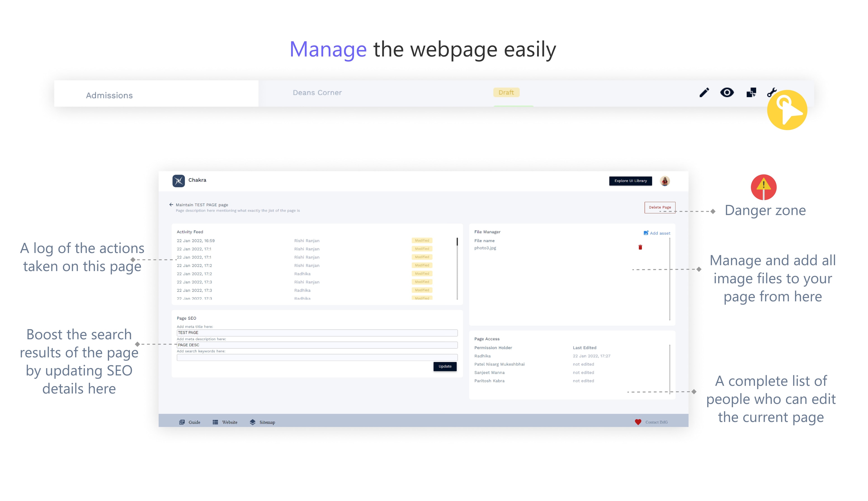Click the Update SEO button
This screenshot has width=868, height=501.
444,366
